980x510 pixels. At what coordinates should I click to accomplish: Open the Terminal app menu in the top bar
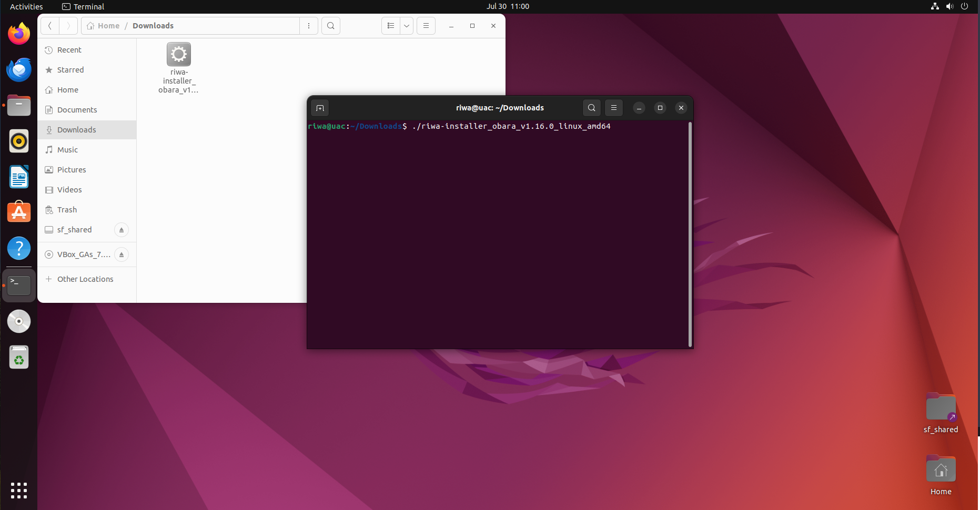click(83, 6)
